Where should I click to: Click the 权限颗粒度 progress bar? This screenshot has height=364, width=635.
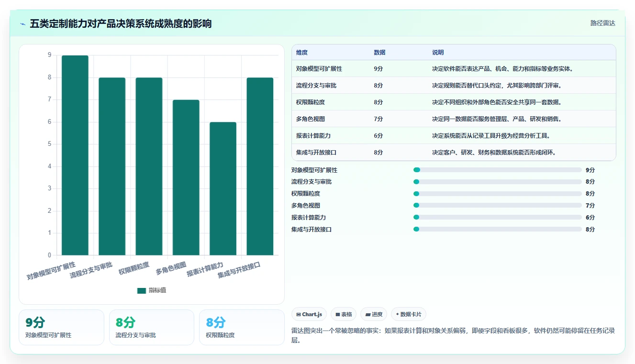click(498, 194)
